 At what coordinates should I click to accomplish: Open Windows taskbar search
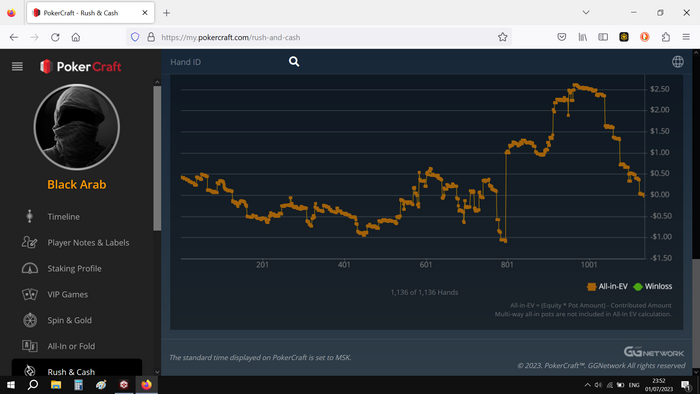point(33,385)
